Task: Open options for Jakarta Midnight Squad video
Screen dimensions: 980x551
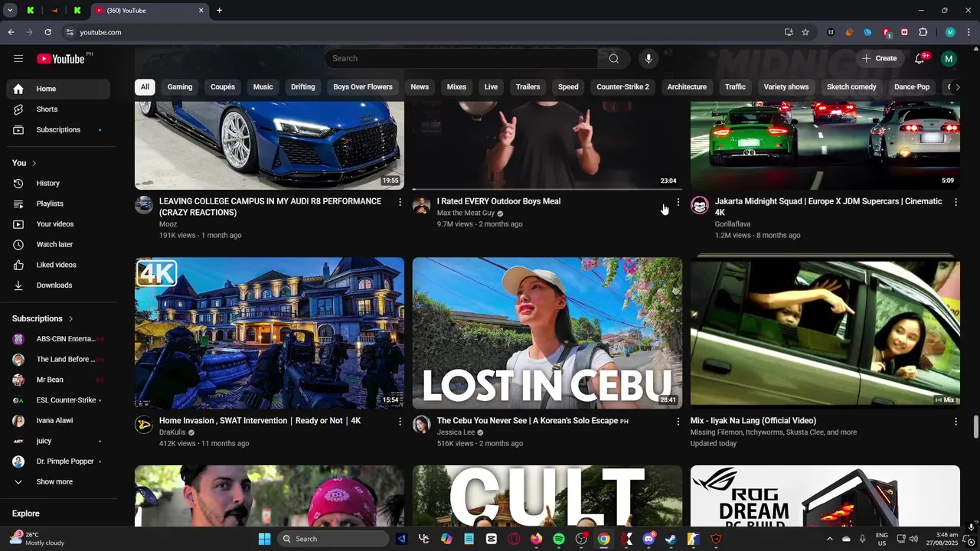Action: (x=955, y=202)
